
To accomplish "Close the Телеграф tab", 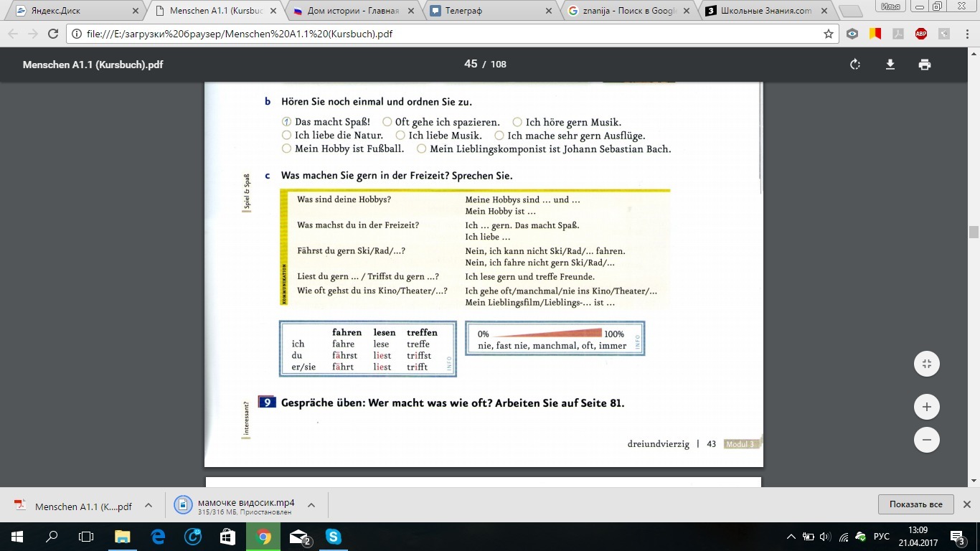I will click(549, 11).
